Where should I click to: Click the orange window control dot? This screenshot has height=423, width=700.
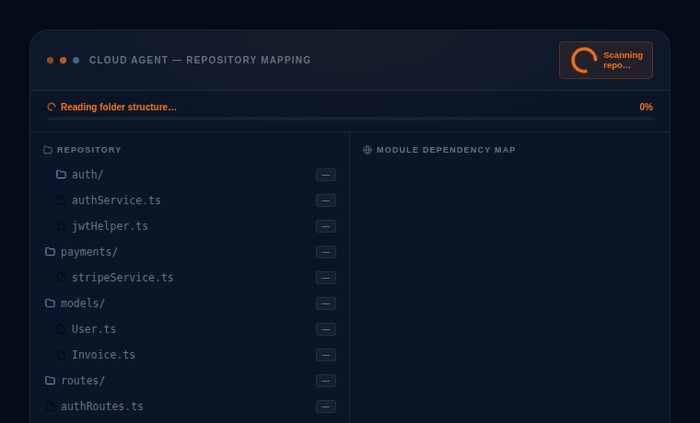click(x=63, y=60)
